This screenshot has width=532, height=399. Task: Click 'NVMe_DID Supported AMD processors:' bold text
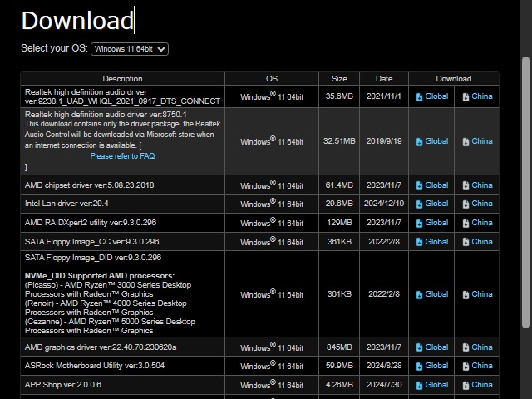coord(100,276)
